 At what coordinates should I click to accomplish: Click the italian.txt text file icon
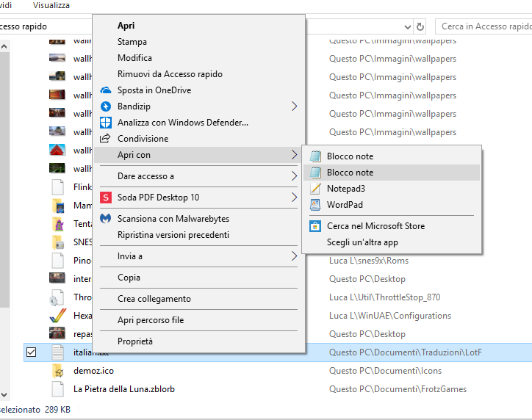click(x=57, y=352)
